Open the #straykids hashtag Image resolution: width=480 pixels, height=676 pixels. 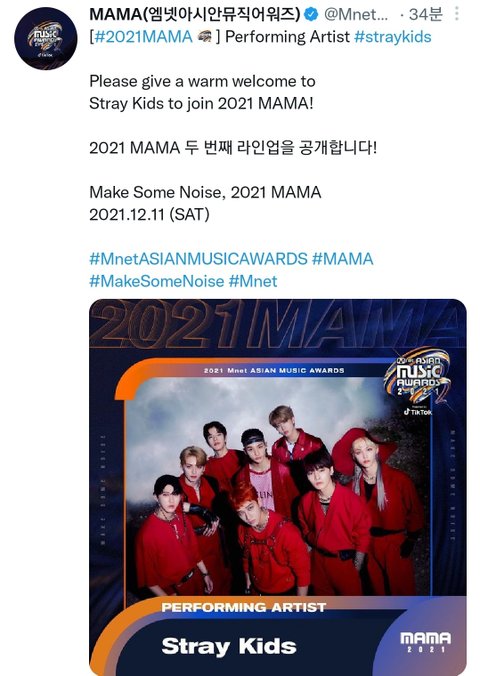pyautogui.click(x=392, y=37)
